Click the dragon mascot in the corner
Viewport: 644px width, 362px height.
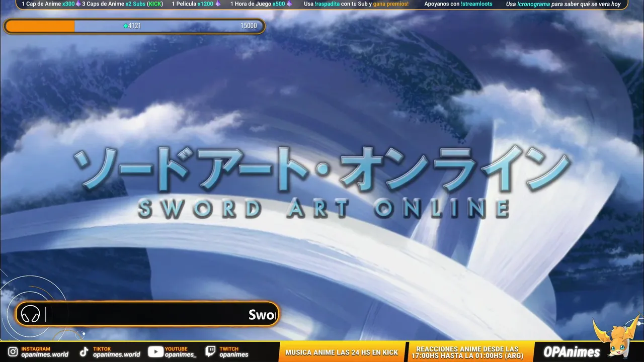(x=617, y=337)
